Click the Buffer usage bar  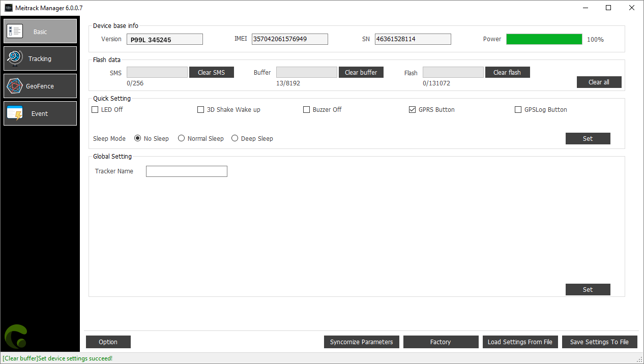307,72
